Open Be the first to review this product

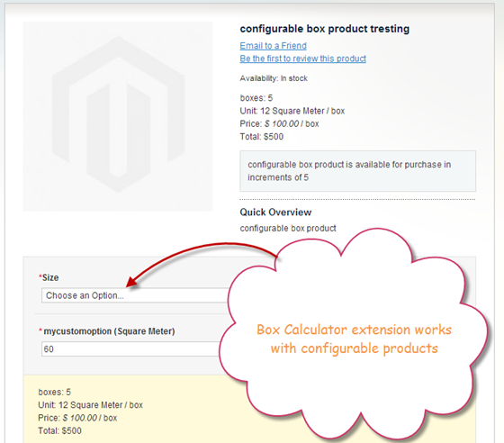point(302,59)
